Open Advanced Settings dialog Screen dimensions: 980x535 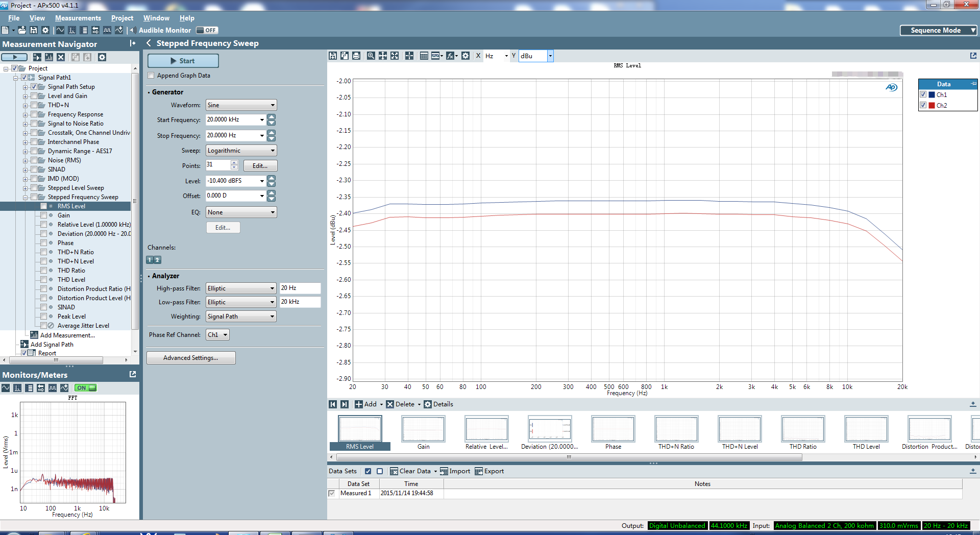[191, 358]
